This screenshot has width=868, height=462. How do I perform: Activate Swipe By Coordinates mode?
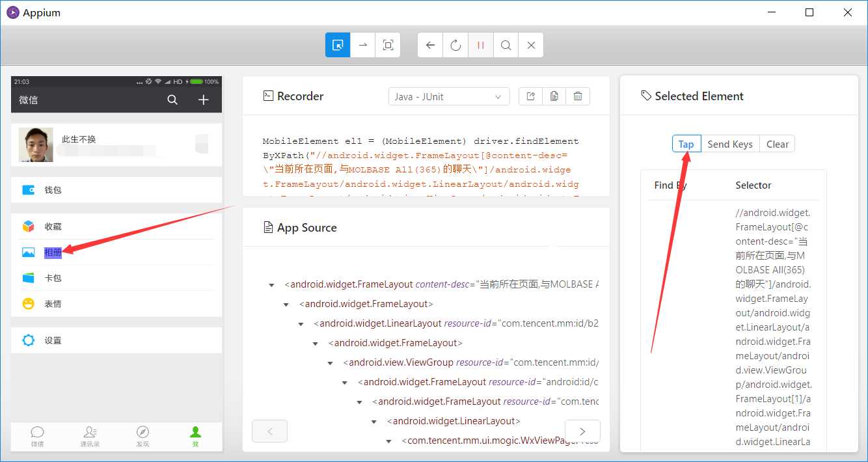tap(363, 45)
